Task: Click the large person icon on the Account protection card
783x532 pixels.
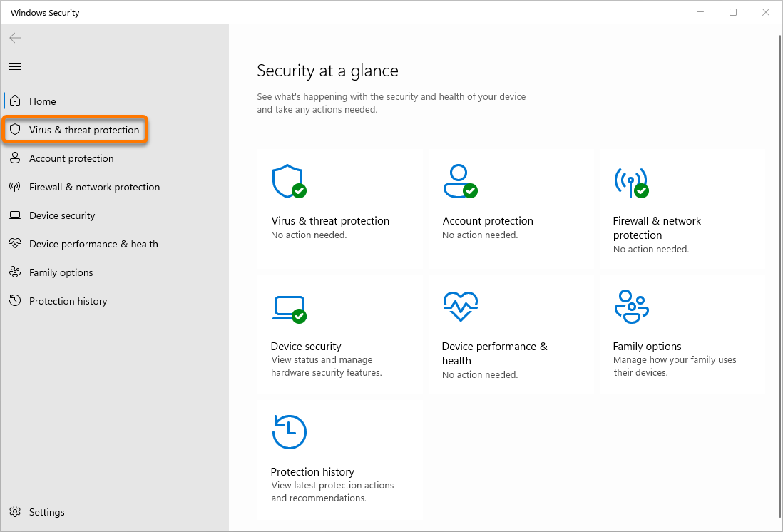Action: (461, 181)
